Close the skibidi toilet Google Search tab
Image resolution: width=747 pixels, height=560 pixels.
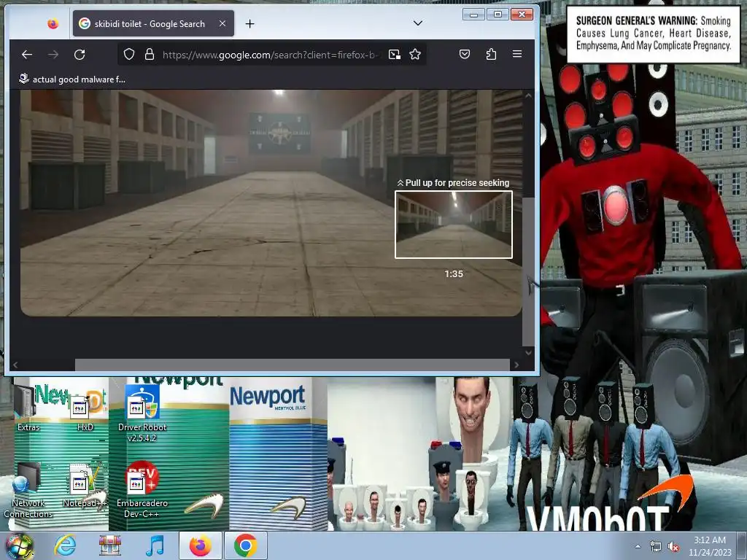point(222,23)
